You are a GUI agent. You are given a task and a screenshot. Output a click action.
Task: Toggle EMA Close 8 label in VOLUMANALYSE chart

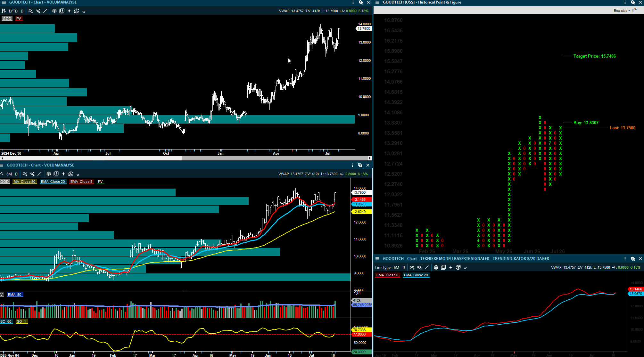[81, 182]
